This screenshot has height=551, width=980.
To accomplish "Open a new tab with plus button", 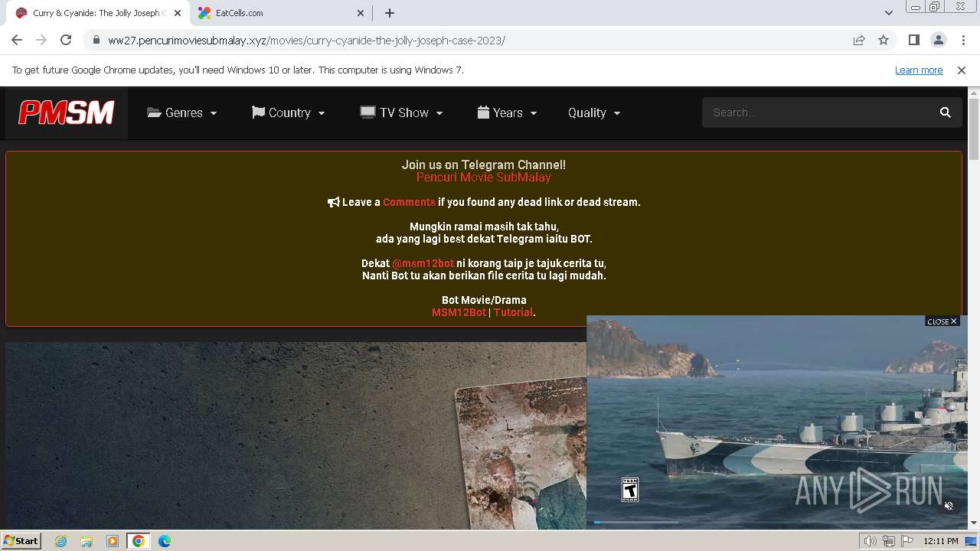I will coord(390,13).
